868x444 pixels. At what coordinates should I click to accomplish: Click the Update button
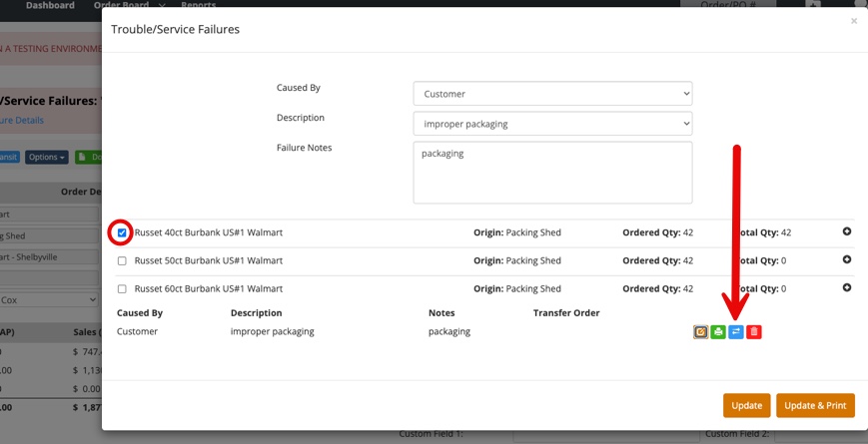click(x=746, y=405)
